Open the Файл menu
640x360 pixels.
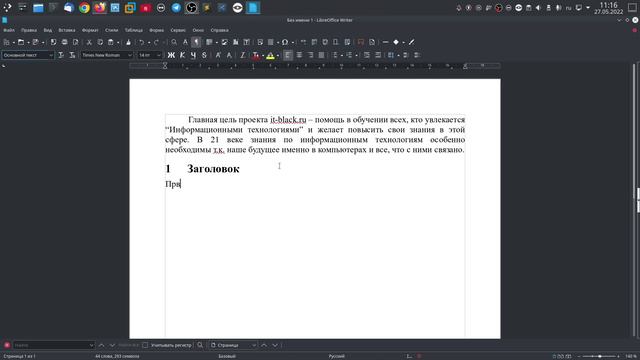(x=9, y=30)
